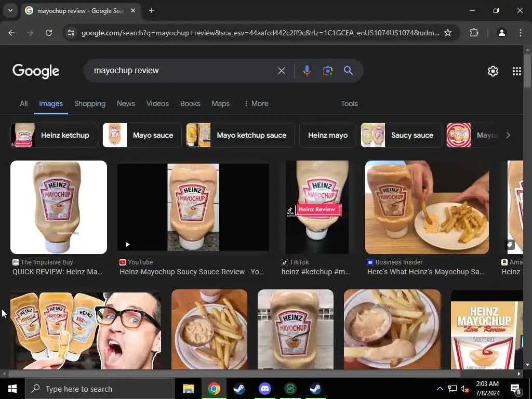Open the YouTube Mayochup video thumbnail

coord(193,207)
